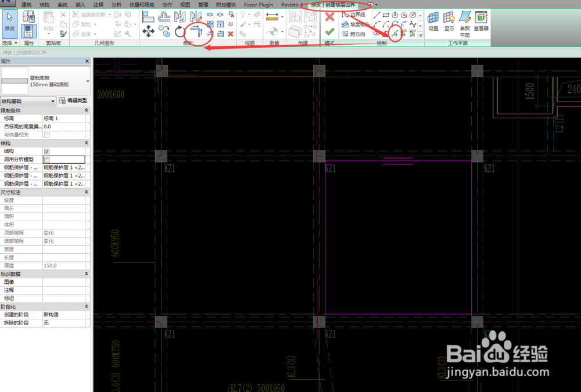Select the Copy tool
Screen dimensions: 581x392
coord(164,31)
